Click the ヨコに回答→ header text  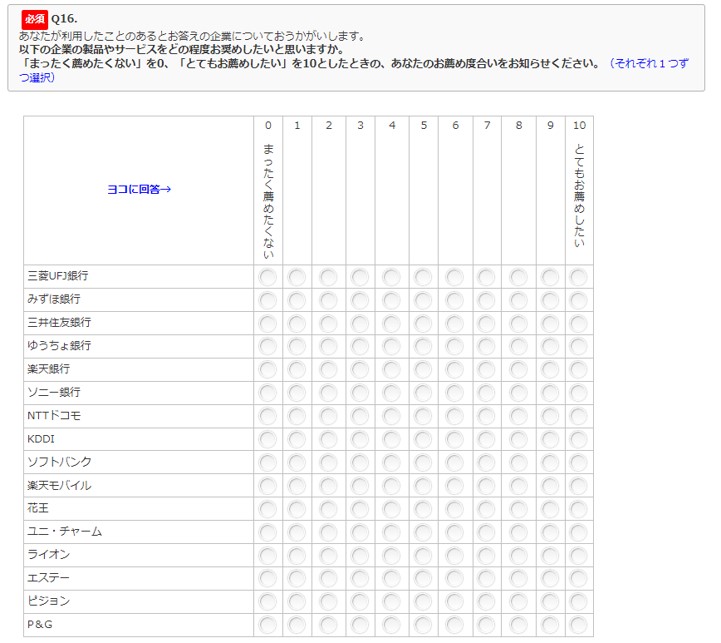(x=139, y=189)
